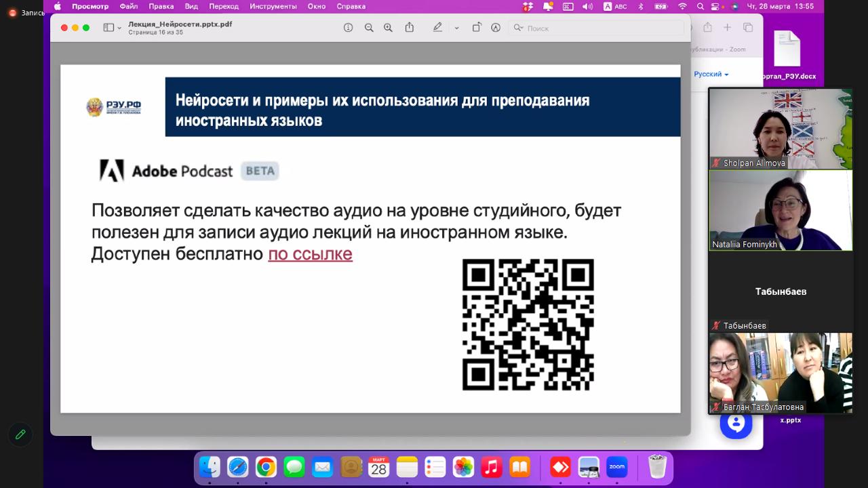868x488 pixels.
Task: Toggle the Preview sidebar view button
Action: 108,28
